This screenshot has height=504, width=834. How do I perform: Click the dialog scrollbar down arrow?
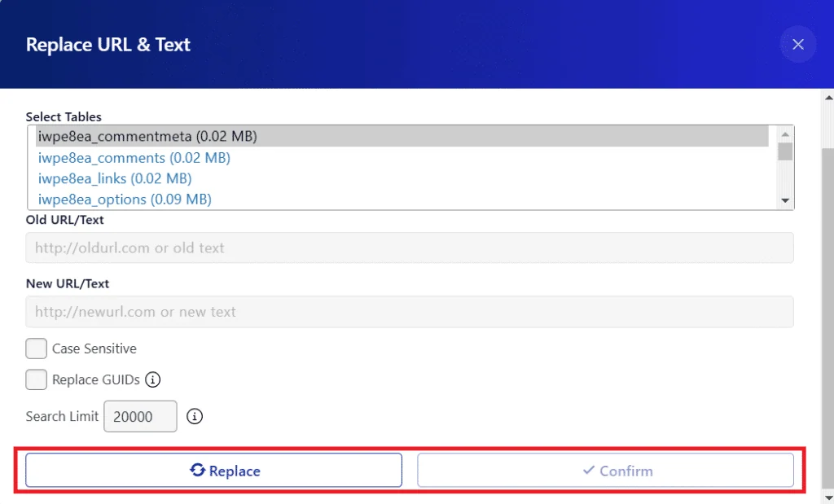click(x=827, y=497)
